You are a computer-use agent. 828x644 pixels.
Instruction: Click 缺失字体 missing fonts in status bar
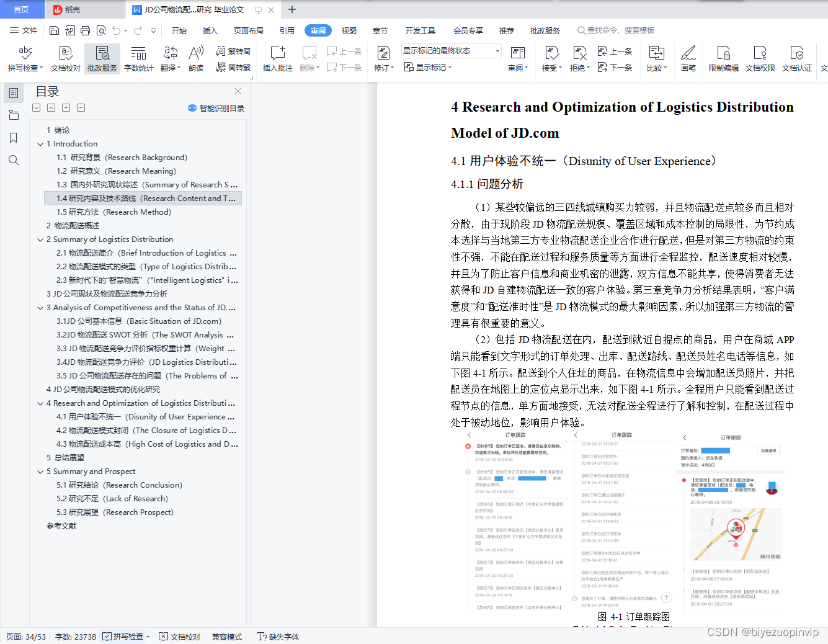point(278,637)
